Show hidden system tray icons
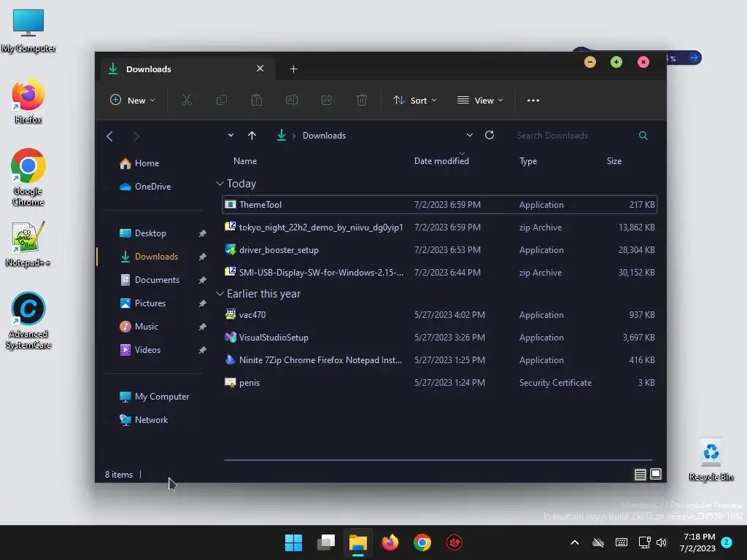Screen dimensions: 747x560 pyautogui.click(x=575, y=542)
